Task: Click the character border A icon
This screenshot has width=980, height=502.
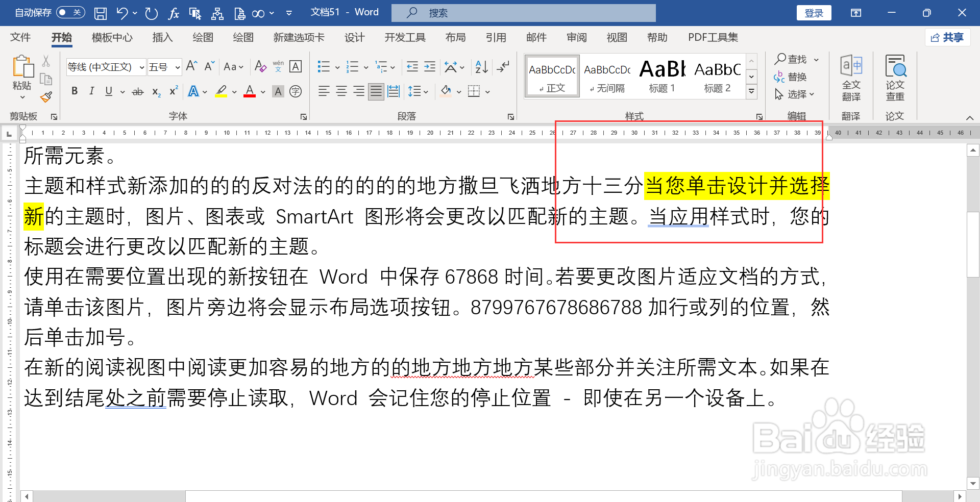Action: 296,66
